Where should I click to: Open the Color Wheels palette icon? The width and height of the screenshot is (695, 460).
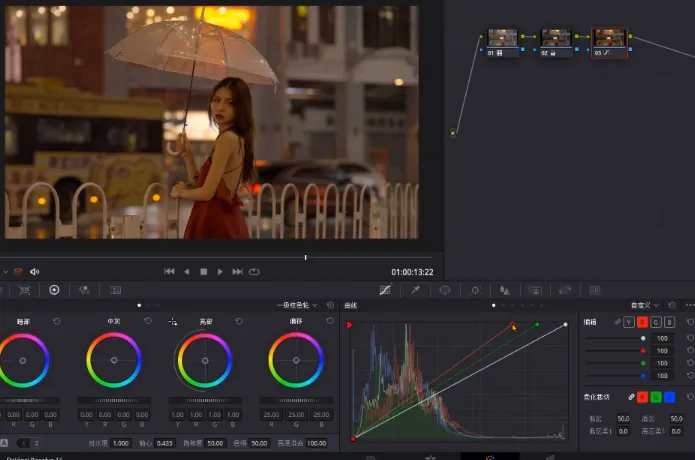click(x=54, y=290)
